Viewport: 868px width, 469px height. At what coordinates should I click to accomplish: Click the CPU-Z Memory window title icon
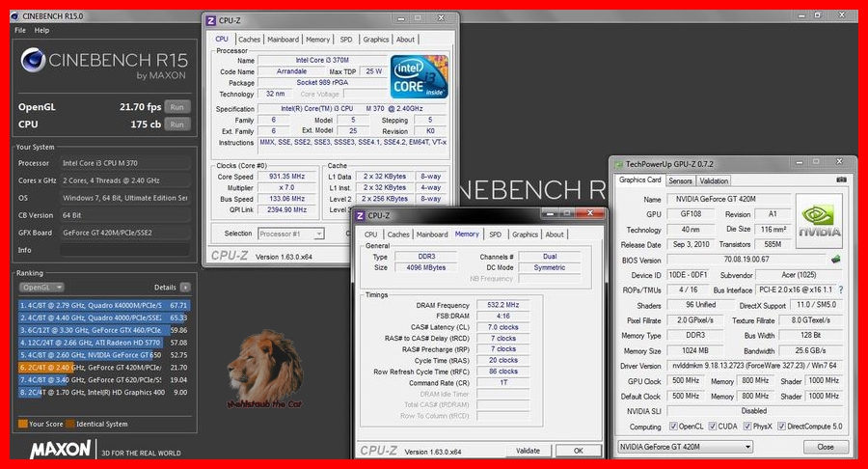tap(360, 215)
